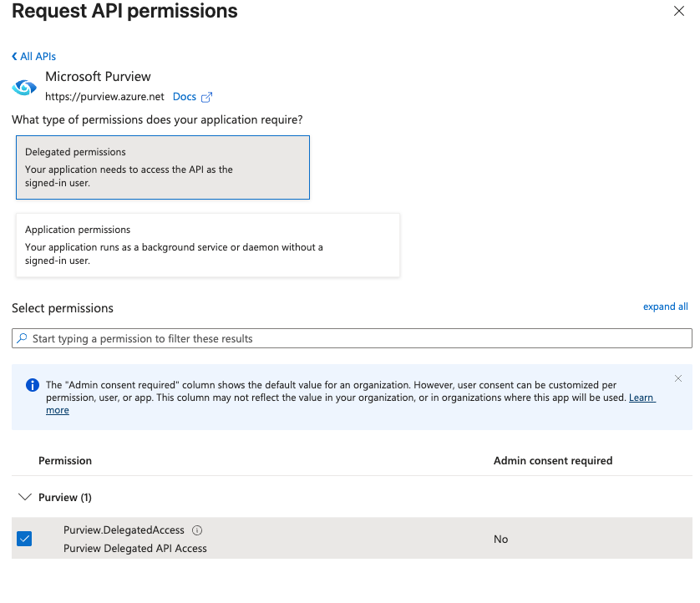Screen dimensions: 700x603
Task: Click the external link icon beside Docs
Action: [x=207, y=97]
